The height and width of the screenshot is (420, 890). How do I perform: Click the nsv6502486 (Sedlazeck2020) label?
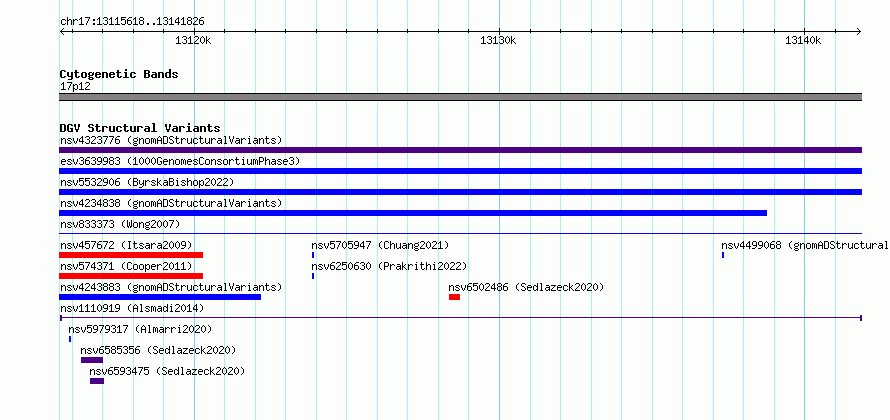click(x=526, y=287)
